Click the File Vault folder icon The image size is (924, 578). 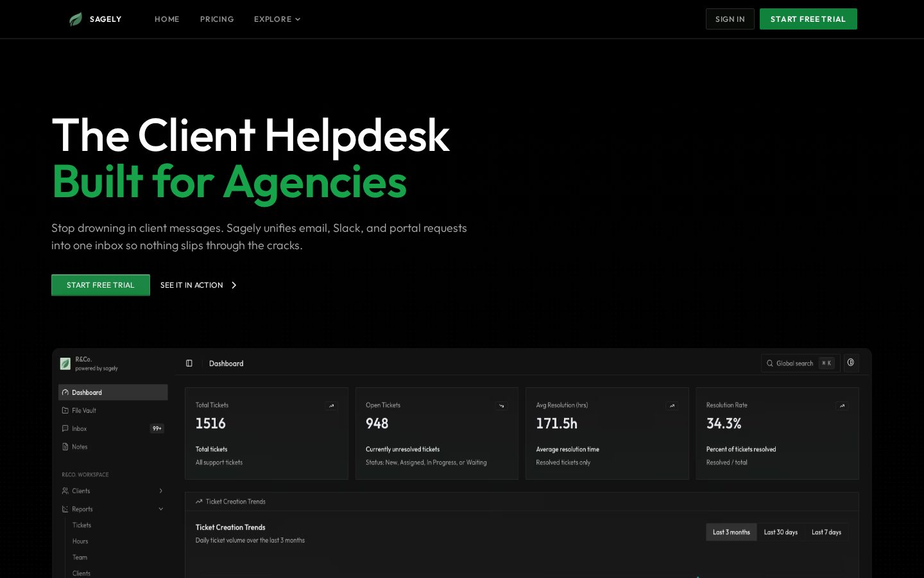(65, 410)
